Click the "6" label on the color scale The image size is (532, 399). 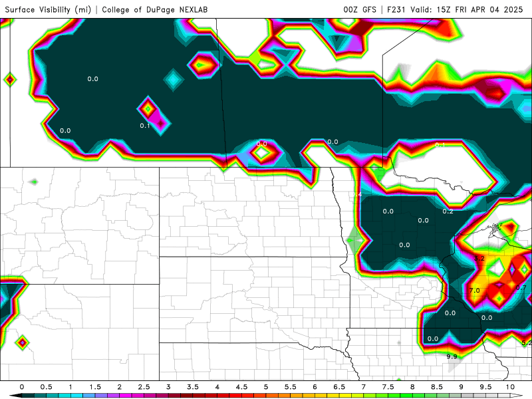click(x=315, y=387)
